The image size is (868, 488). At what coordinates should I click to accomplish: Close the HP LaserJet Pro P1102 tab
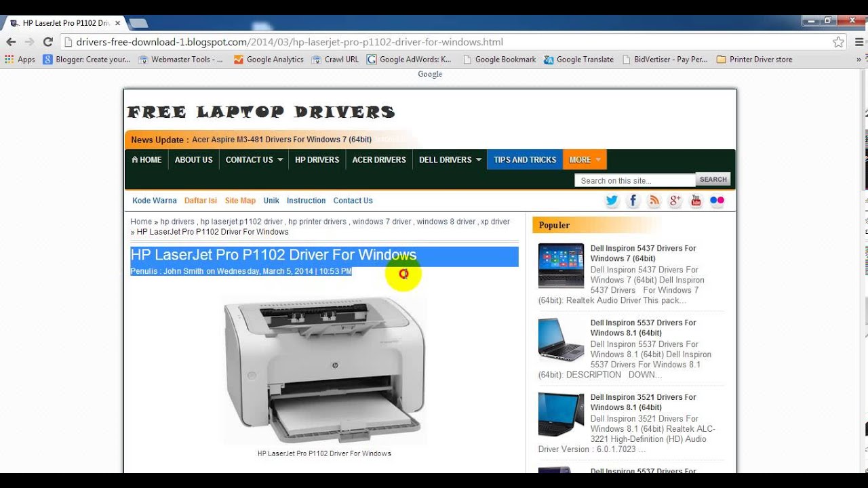[117, 23]
